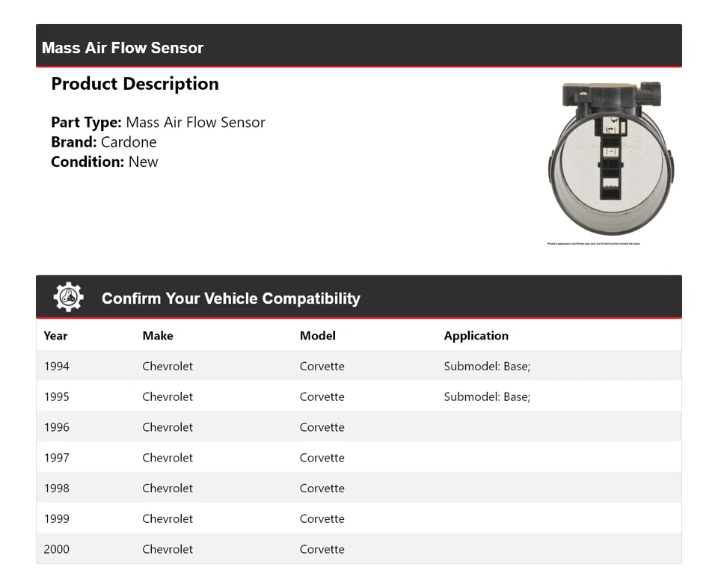Click the 1995 year cell
This screenshot has width=718, height=588.
point(57,396)
